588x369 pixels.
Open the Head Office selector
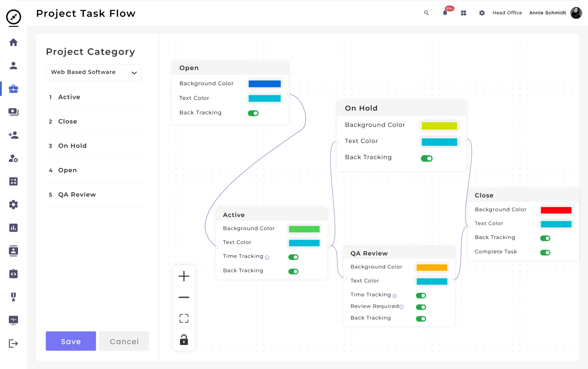point(507,13)
